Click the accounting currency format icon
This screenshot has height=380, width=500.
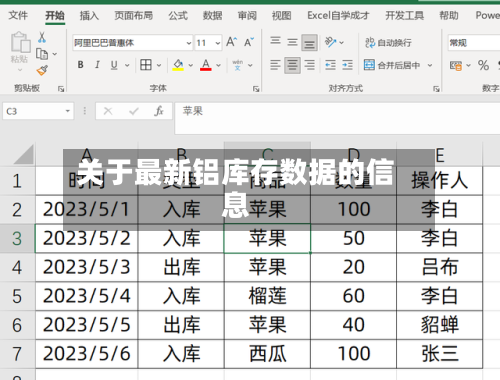(x=456, y=65)
